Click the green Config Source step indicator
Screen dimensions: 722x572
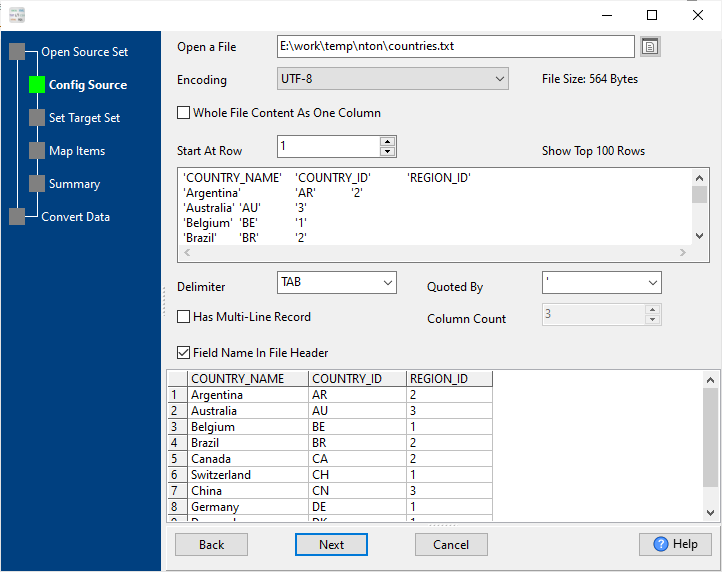(x=37, y=85)
